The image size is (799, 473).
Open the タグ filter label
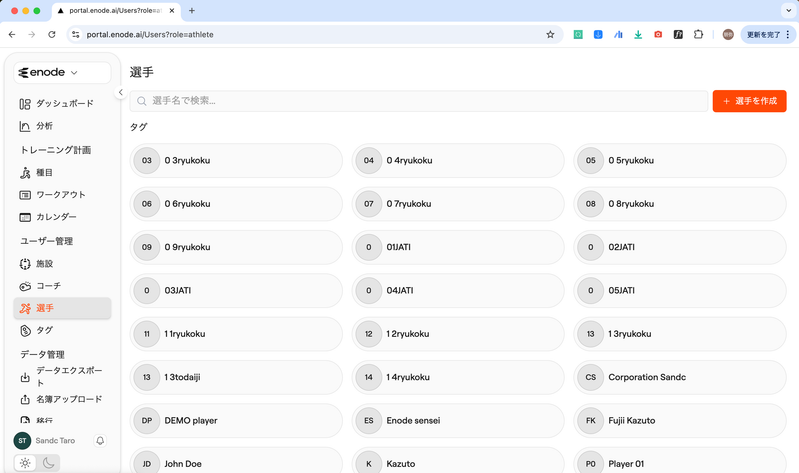coord(138,127)
